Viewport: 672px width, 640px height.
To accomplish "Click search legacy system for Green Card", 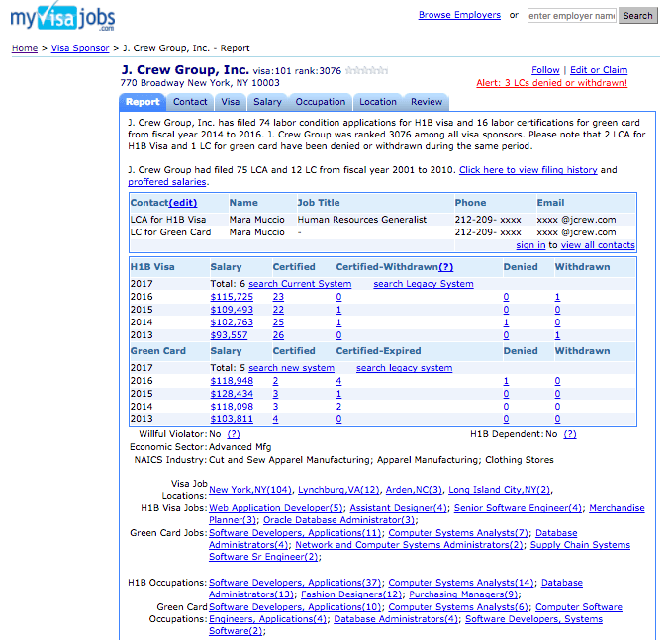I will (x=404, y=368).
